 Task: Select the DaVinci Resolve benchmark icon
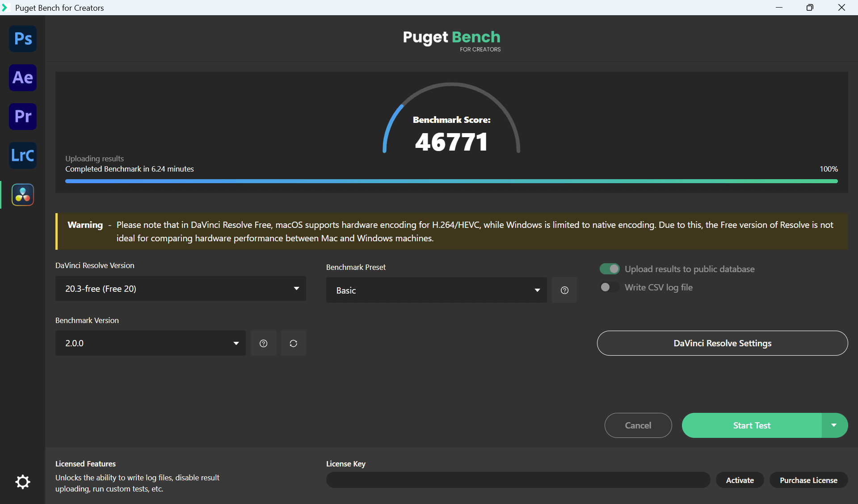[x=23, y=195]
